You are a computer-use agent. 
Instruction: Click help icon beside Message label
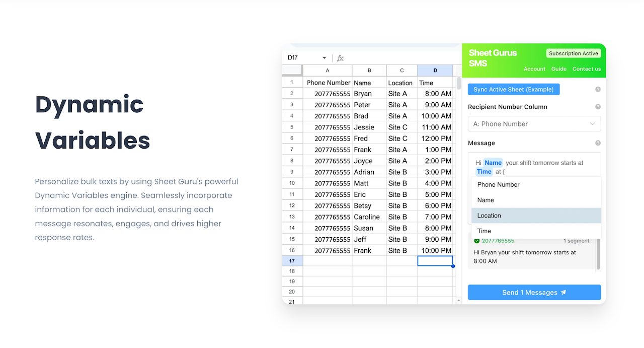pos(598,143)
